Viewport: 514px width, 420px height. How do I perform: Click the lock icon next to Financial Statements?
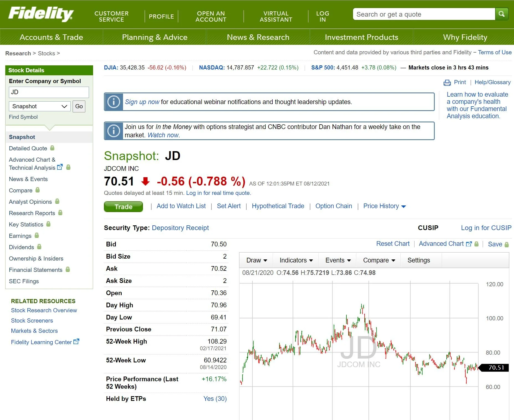tap(68, 269)
